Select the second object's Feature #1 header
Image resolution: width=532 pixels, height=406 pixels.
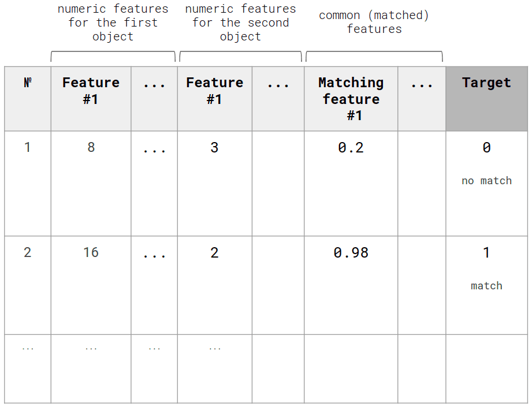[x=214, y=91]
